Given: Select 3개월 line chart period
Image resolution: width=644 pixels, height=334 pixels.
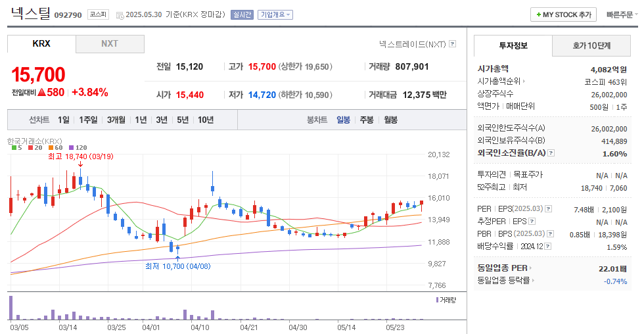Looking at the screenshot, I should [116, 120].
